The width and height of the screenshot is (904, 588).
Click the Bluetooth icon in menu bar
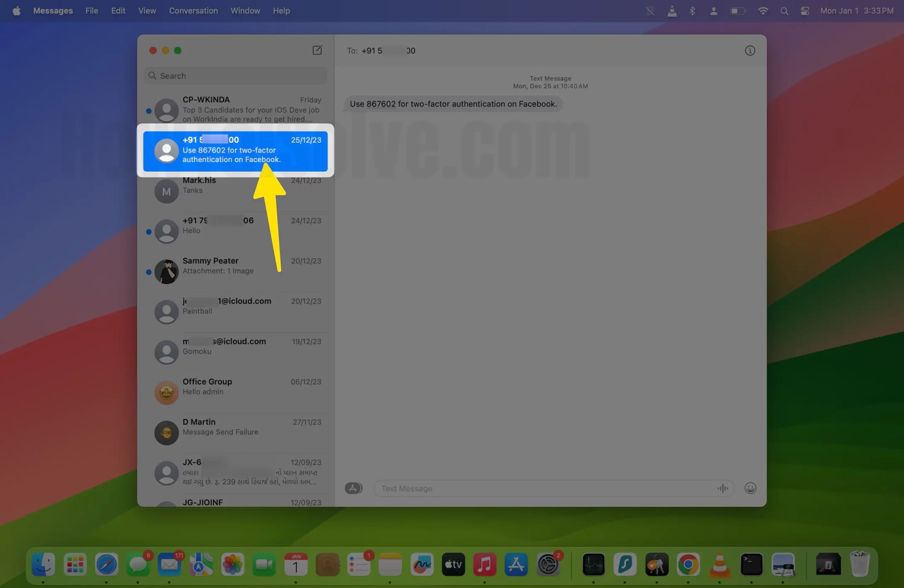692,11
